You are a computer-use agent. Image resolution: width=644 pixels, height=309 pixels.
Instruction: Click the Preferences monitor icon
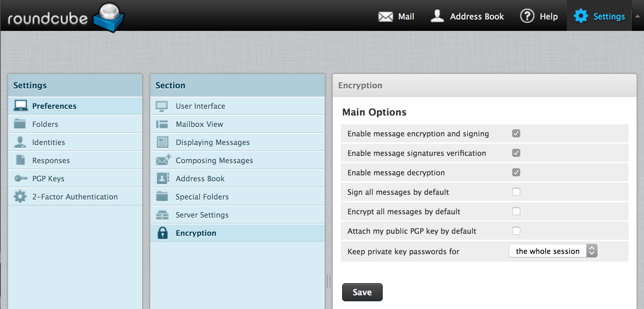pos(21,106)
